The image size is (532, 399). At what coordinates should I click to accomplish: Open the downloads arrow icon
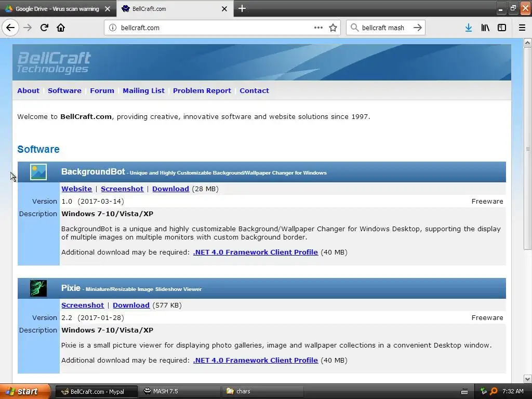(x=469, y=28)
